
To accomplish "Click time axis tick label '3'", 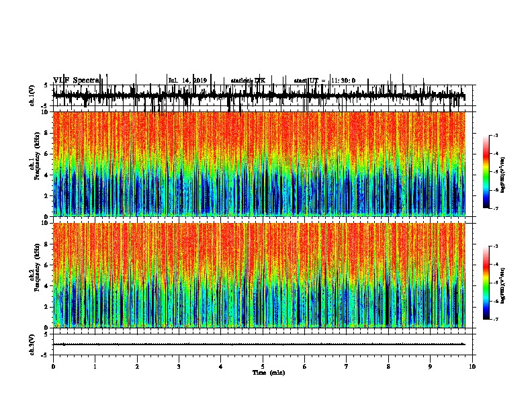I will [x=179, y=367].
